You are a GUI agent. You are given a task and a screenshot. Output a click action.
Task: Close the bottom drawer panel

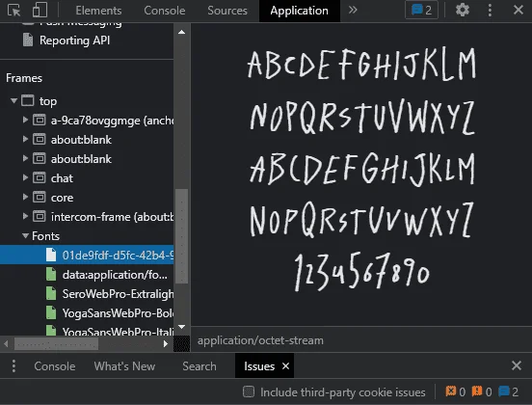[517, 365]
